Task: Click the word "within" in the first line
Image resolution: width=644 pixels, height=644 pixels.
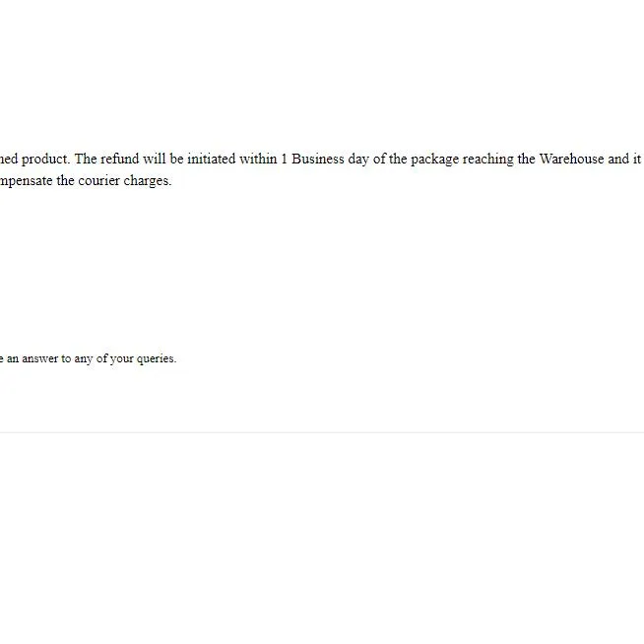Action: tap(258, 159)
